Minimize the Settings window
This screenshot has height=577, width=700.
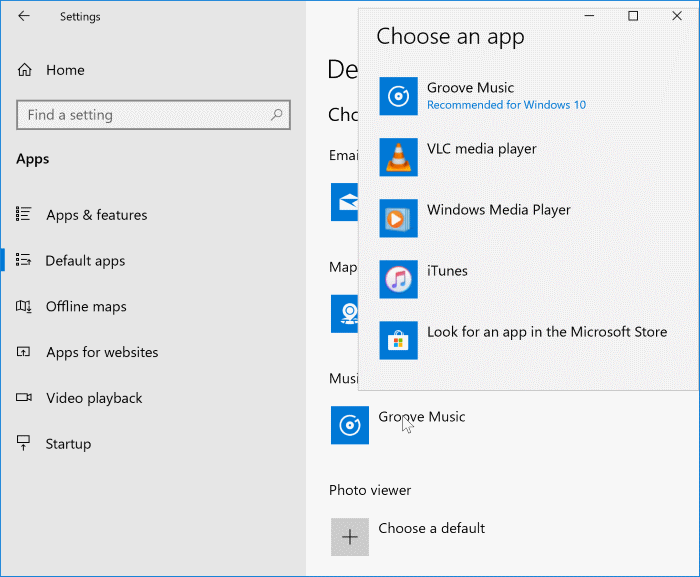tap(589, 16)
